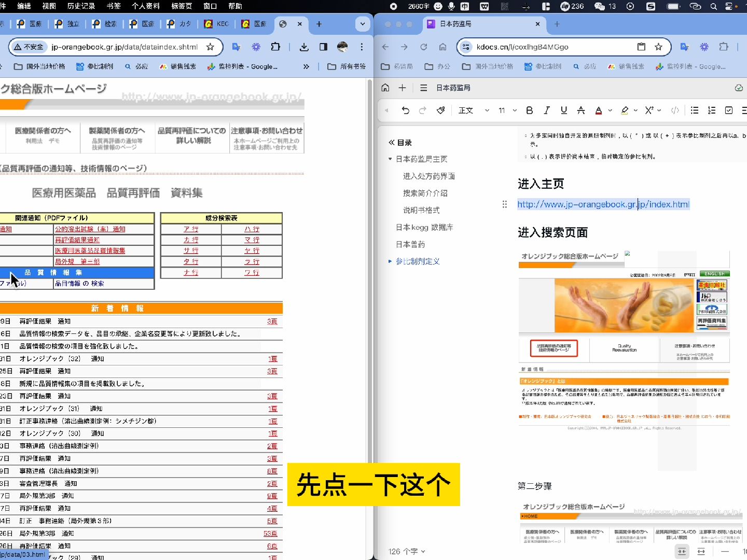Go to 日本kegg 数据库 in outline
Image resolution: width=747 pixels, height=560 pixels.
pyautogui.click(x=424, y=227)
